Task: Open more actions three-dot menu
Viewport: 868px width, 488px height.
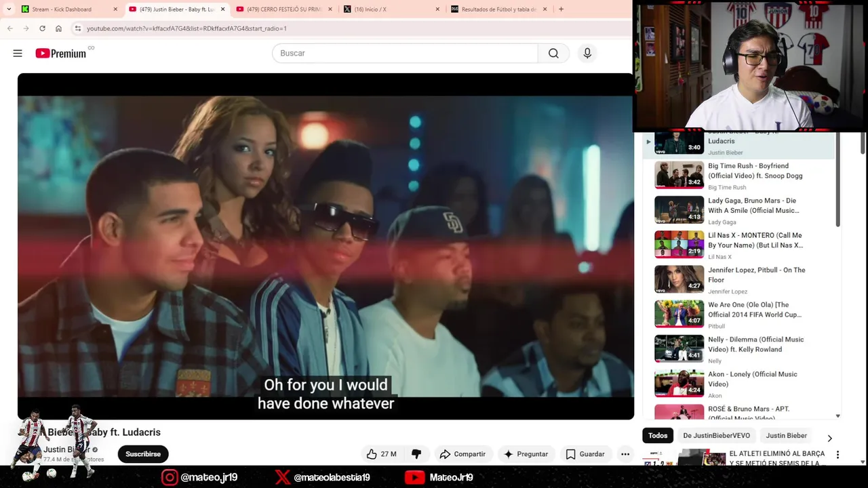Action: click(625, 454)
